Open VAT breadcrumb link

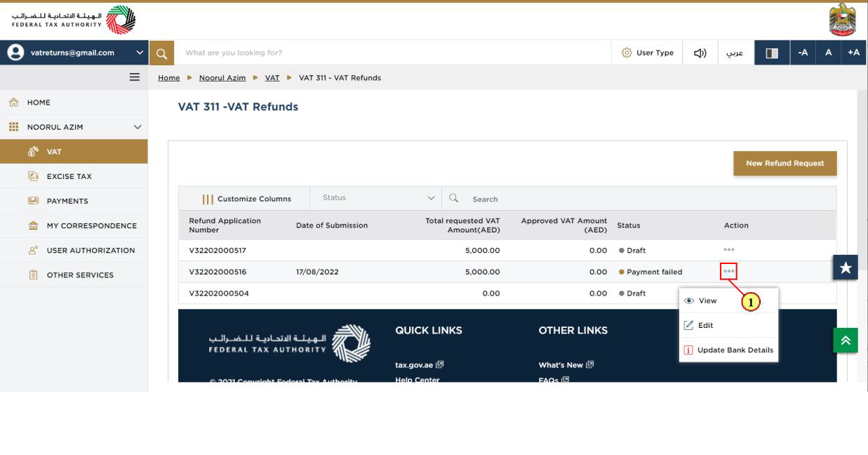[272, 78]
